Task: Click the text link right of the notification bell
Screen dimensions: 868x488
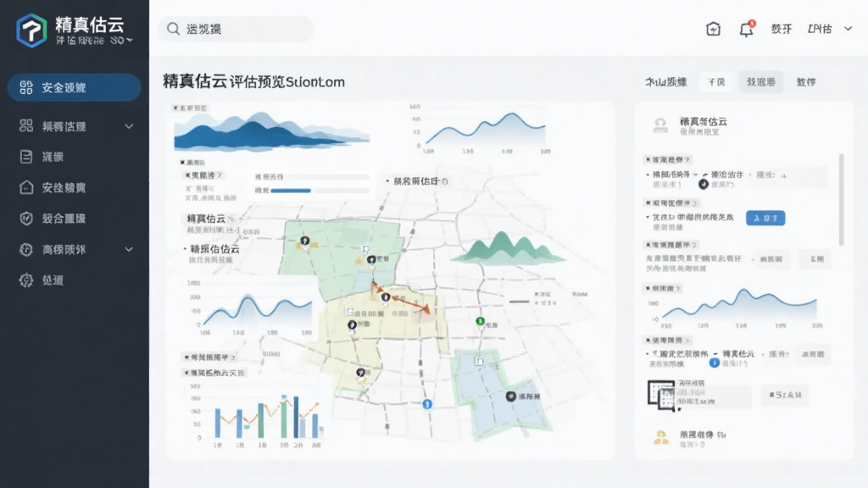Action: [x=781, y=29]
